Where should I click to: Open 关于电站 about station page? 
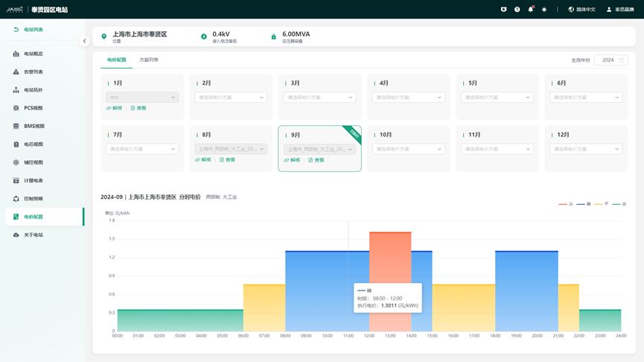coord(34,235)
